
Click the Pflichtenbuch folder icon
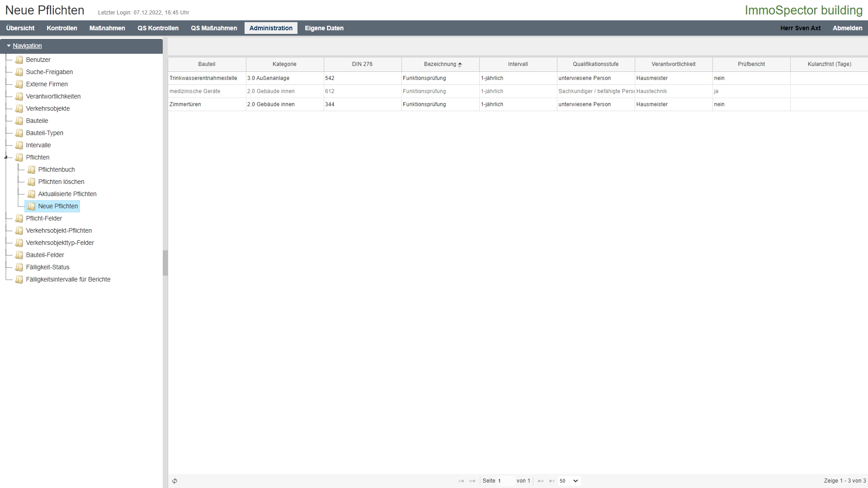(x=31, y=169)
